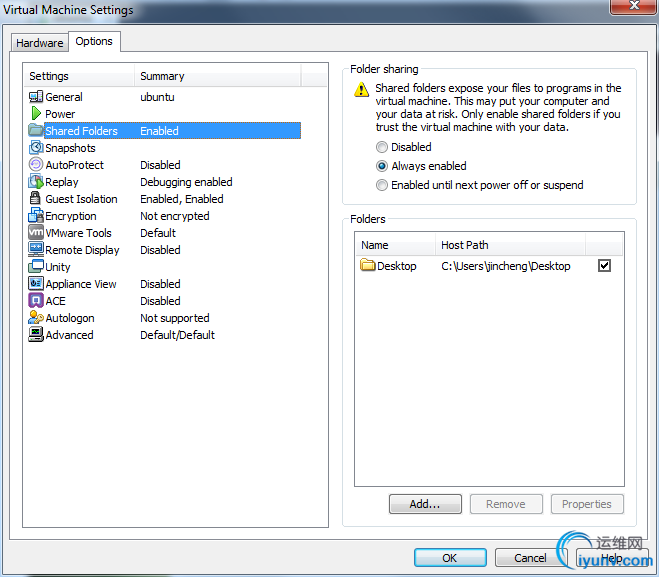Image resolution: width=659 pixels, height=577 pixels.
Task: Click the green Power arrow icon
Action: (36, 113)
